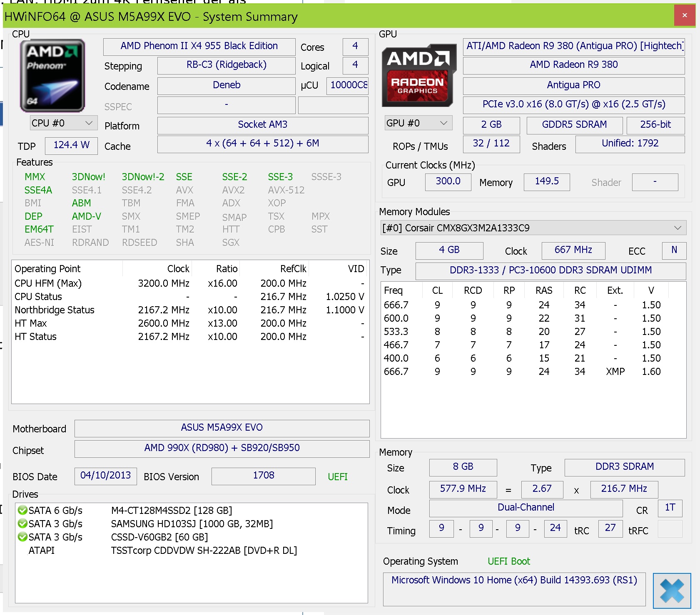Viewport: 700px width, 615px height.
Task: Click the SSE4A feature label
Action: (x=38, y=190)
